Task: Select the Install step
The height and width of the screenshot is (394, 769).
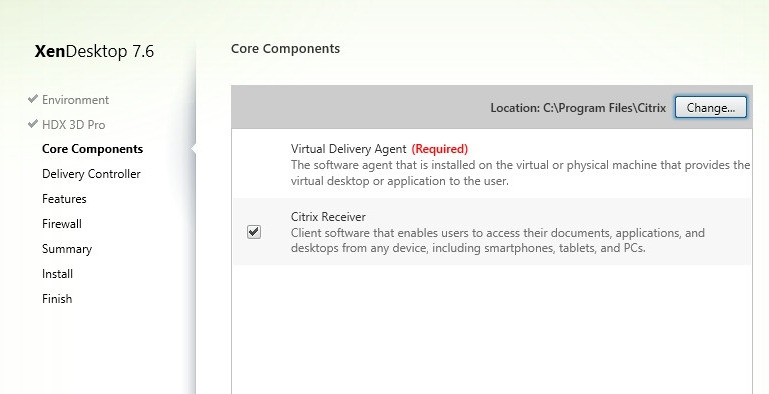Action: point(57,274)
